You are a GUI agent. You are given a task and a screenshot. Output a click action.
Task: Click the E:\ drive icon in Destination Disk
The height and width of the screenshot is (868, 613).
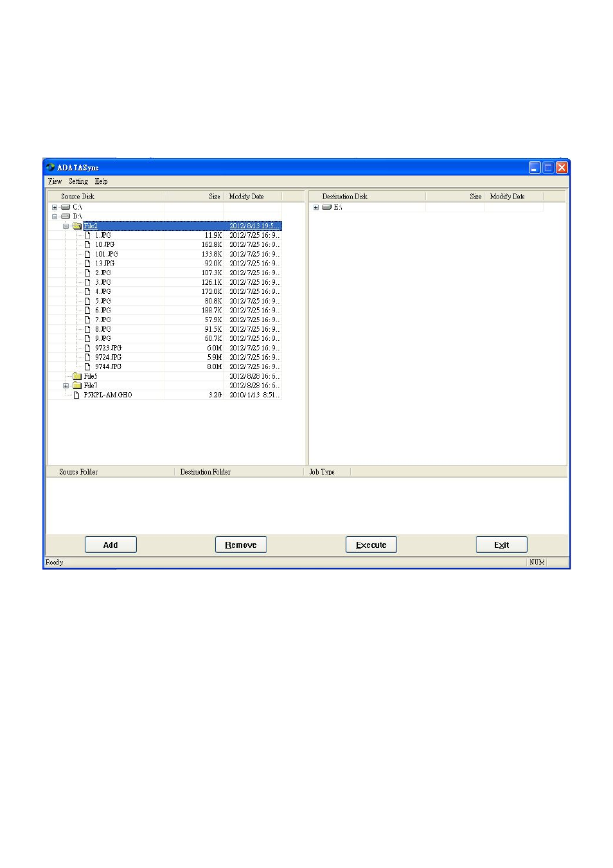tap(326, 207)
